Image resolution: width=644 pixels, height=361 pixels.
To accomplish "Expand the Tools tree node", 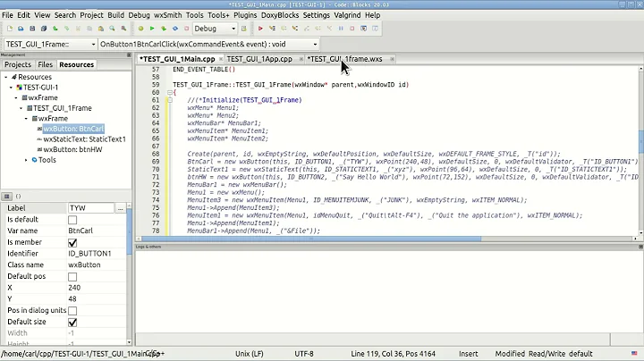I will pos(26,160).
